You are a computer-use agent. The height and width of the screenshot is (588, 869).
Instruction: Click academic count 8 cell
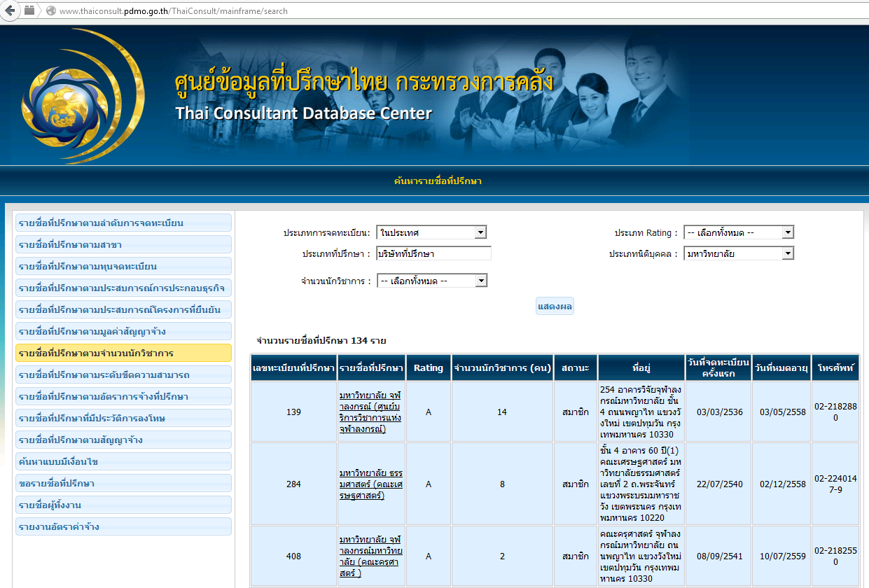tap(503, 484)
